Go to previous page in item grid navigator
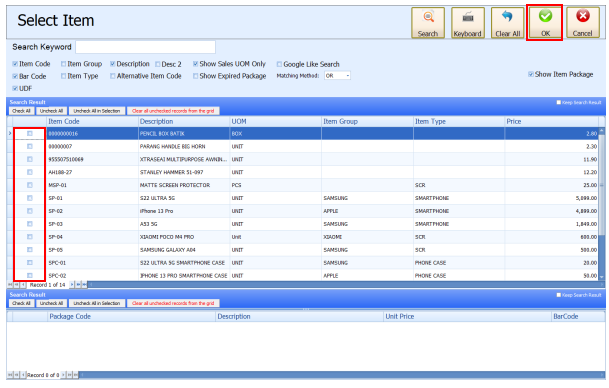Image resolution: width=609 pixels, height=388 pixels. click(16, 285)
